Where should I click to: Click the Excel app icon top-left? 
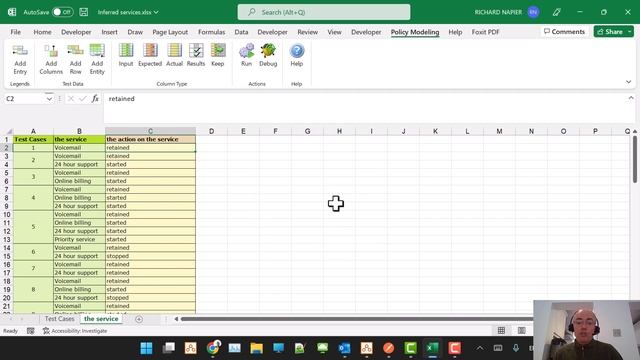click(12, 12)
